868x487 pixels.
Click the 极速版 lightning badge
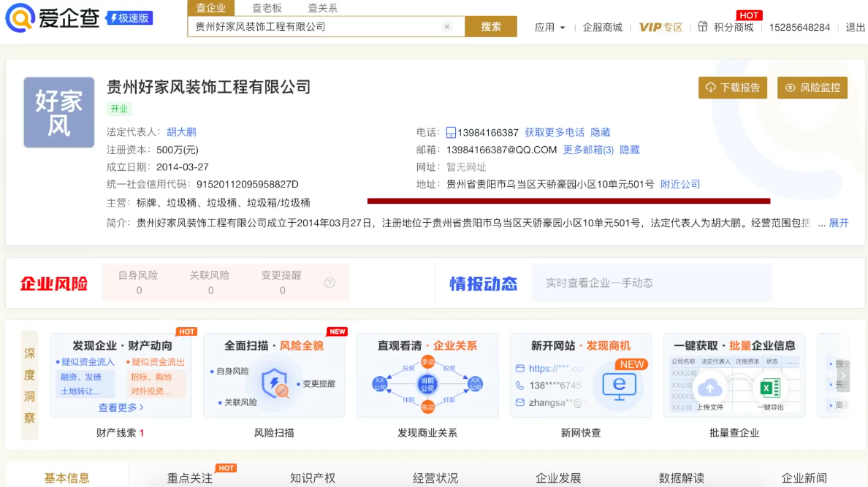coord(129,18)
